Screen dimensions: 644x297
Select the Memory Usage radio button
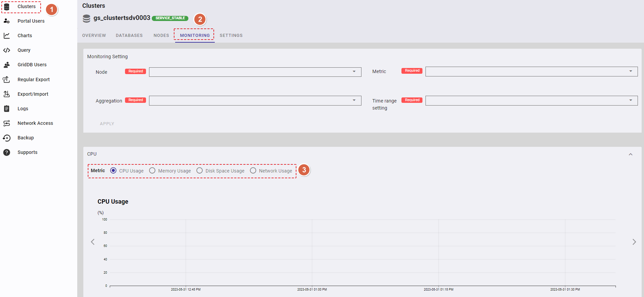click(x=152, y=170)
